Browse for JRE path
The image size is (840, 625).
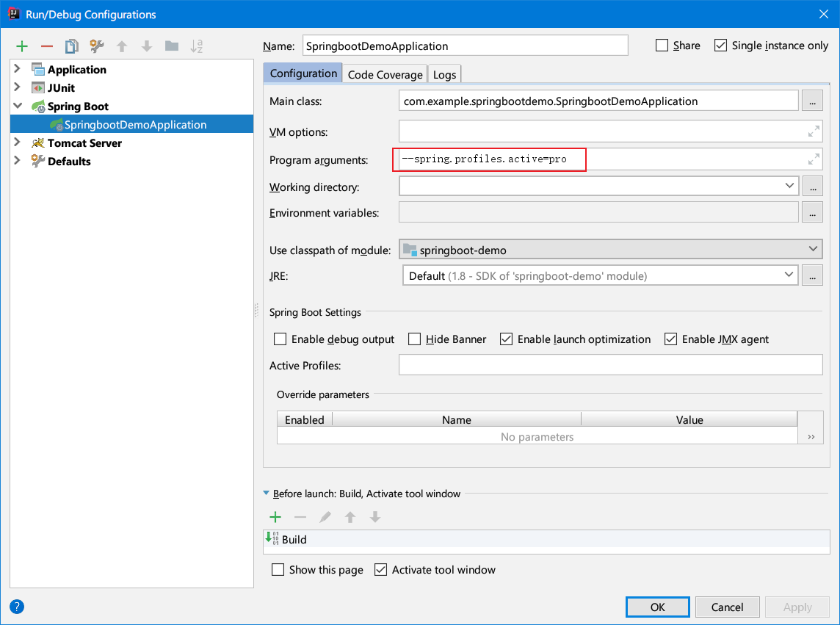click(812, 275)
